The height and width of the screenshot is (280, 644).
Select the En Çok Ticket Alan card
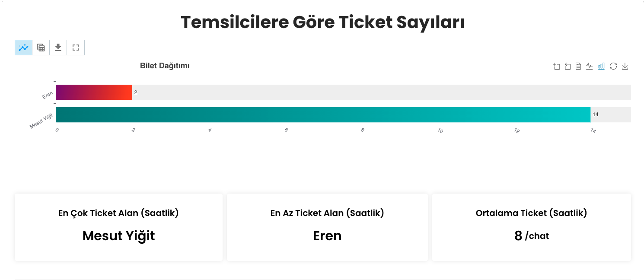pyautogui.click(x=118, y=227)
